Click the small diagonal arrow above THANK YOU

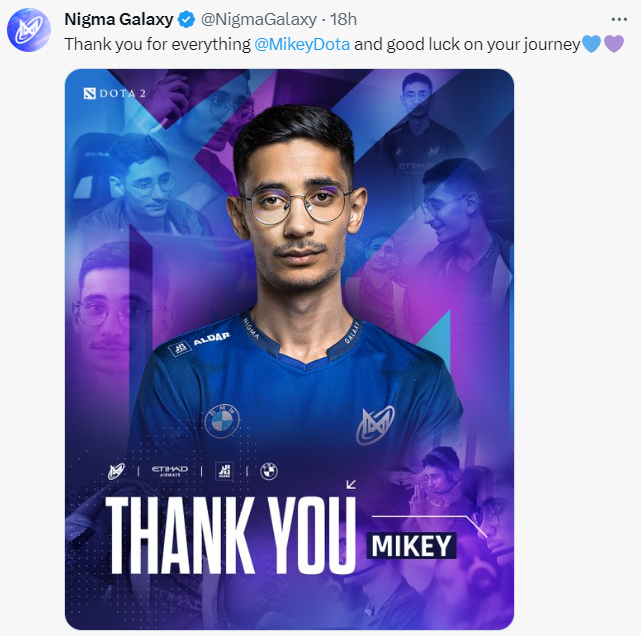click(351, 485)
